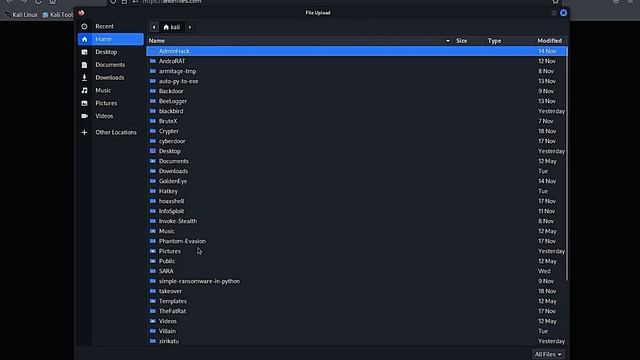Select the BeeLogger folder

tap(357, 101)
